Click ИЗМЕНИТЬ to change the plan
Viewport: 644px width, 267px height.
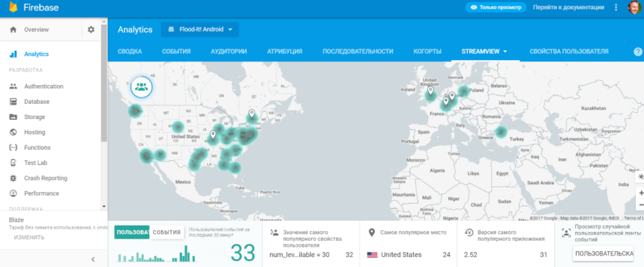(29, 237)
